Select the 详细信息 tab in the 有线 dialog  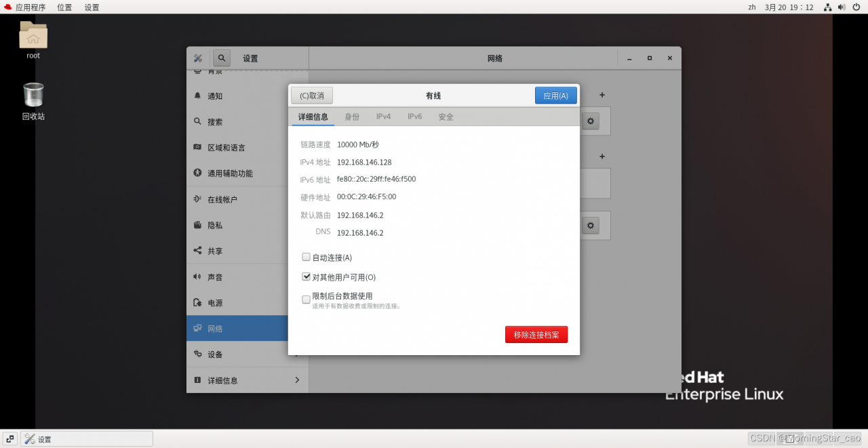[313, 117]
